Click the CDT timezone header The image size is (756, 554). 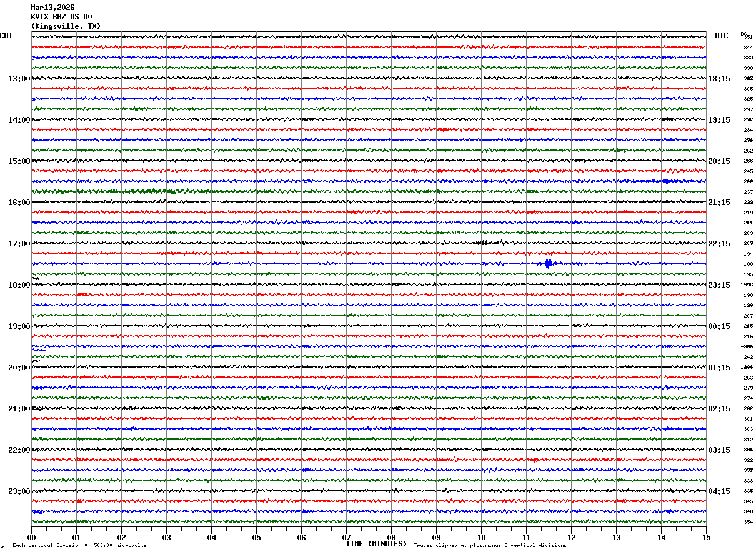(x=6, y=36)
